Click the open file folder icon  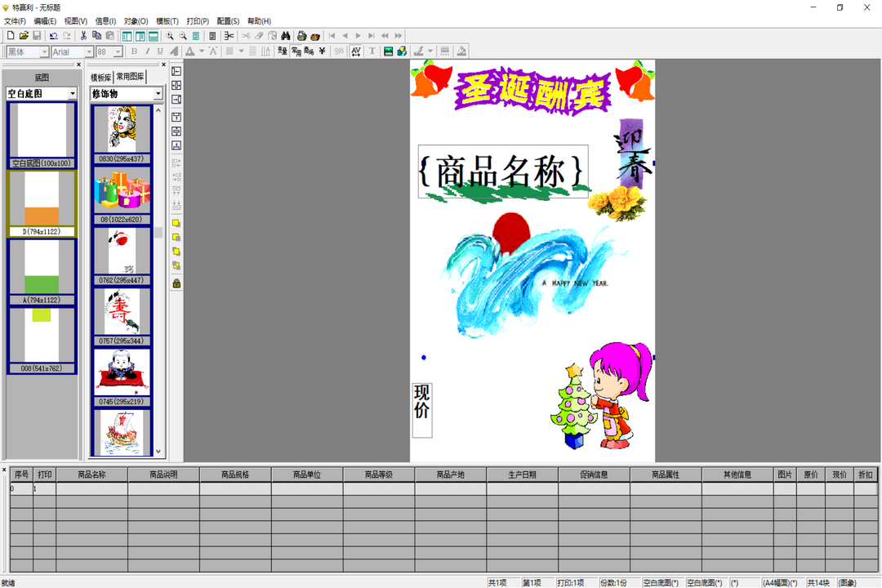tap(24, 36)
